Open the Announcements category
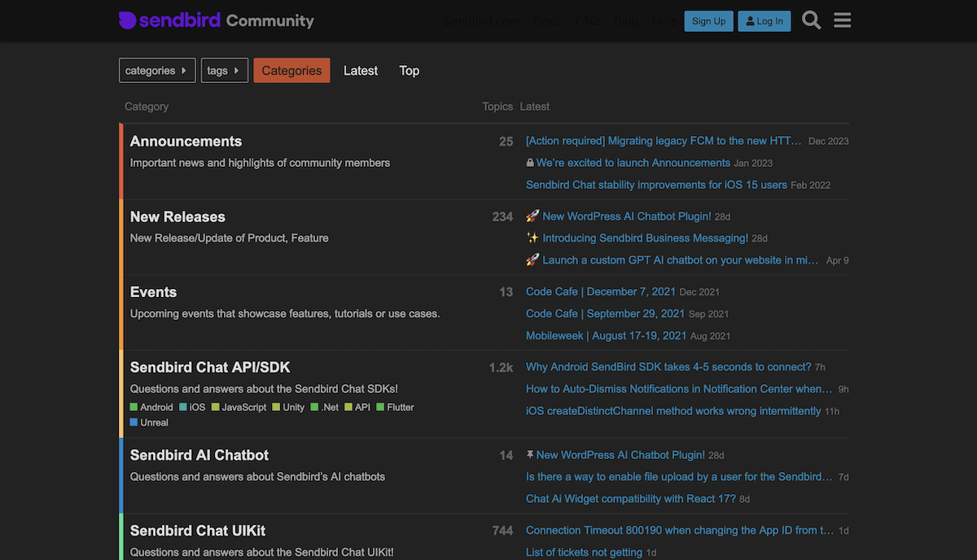977x560 pixels. (x=186, y=142)
